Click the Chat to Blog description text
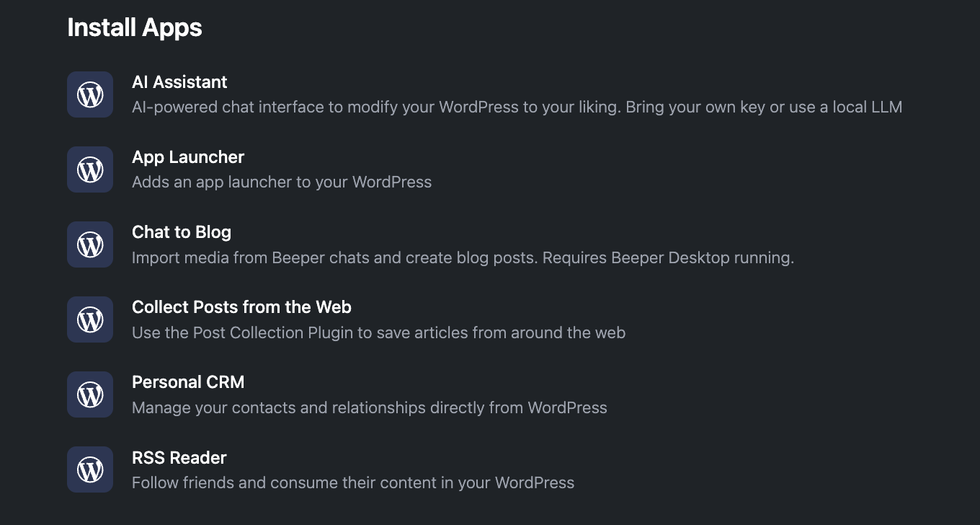 pyautogui.click(x=463, y=257)
